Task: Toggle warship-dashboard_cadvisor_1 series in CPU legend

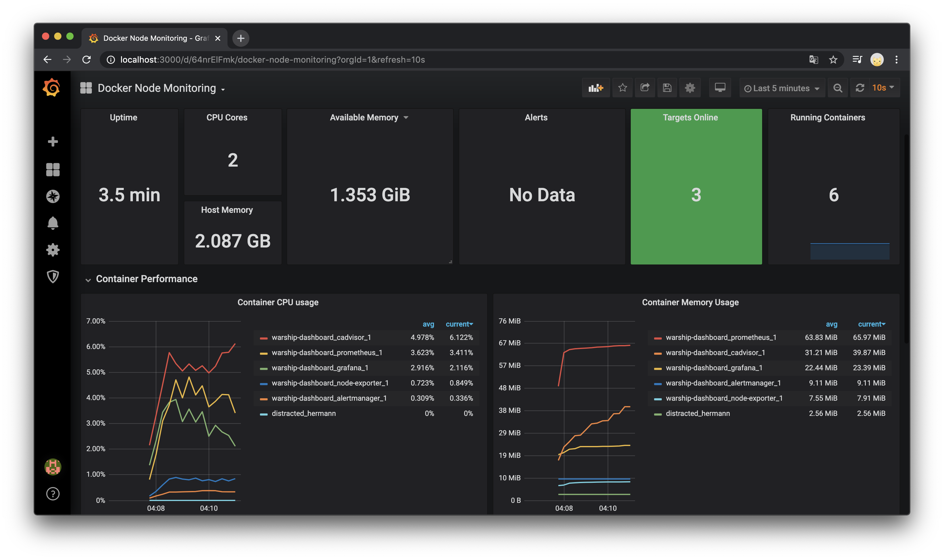Action: click(x=321, y=337)
